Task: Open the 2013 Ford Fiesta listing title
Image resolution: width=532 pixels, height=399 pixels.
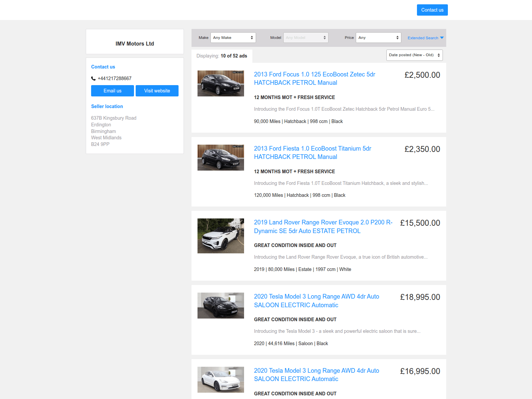Action: pos(313,153)
